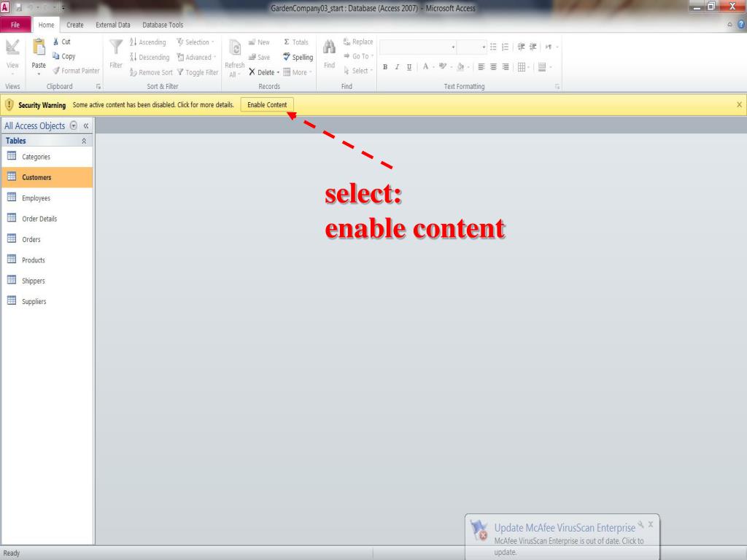Screen dimensions: 747x560
Task: Open the Advanced filter dropdown
Action: [x=196, y=57]
